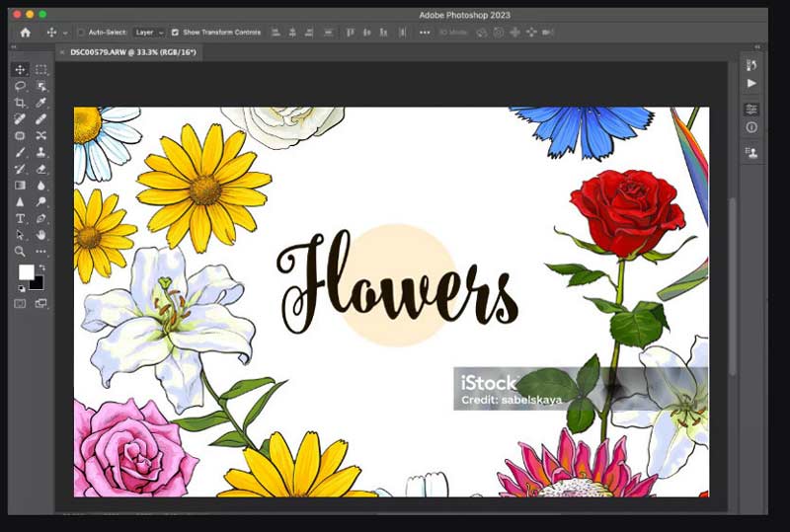Swap foreground and background colors
Screen dimensions: 790x532
tap(42, 267)
